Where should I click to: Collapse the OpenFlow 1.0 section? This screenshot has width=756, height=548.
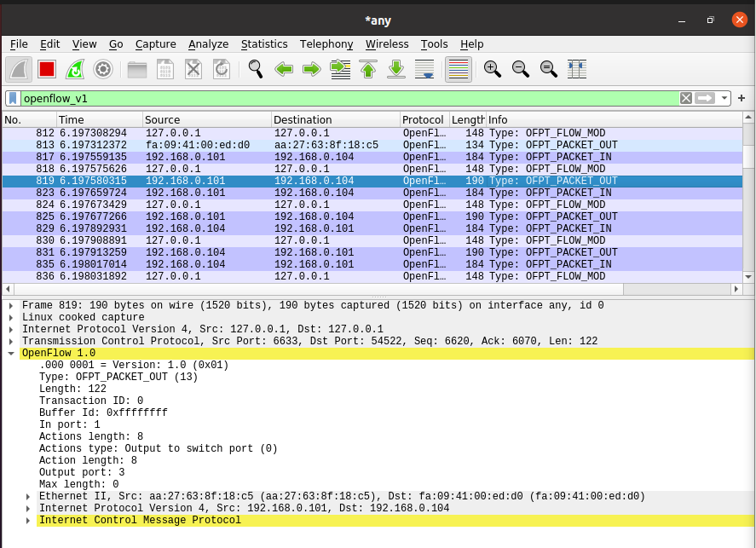coord(11,354)
